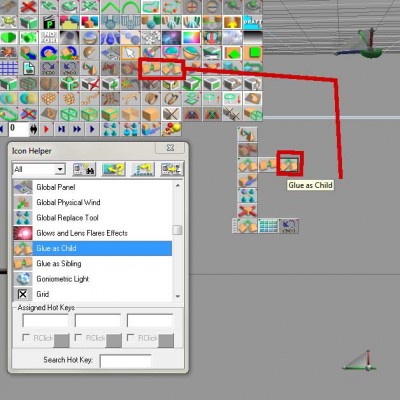The width and height of the screenshot is (400, 400).
Task: Click Glue as Child in main toolbar
Action: coord(172,68)
